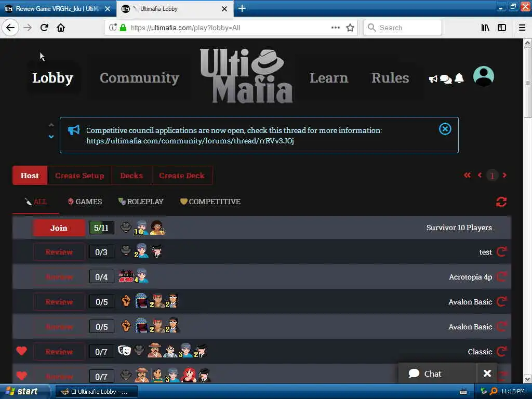Switch to the ROLEPLAY lobby tab
532x399 pixels.
(141, 202)
